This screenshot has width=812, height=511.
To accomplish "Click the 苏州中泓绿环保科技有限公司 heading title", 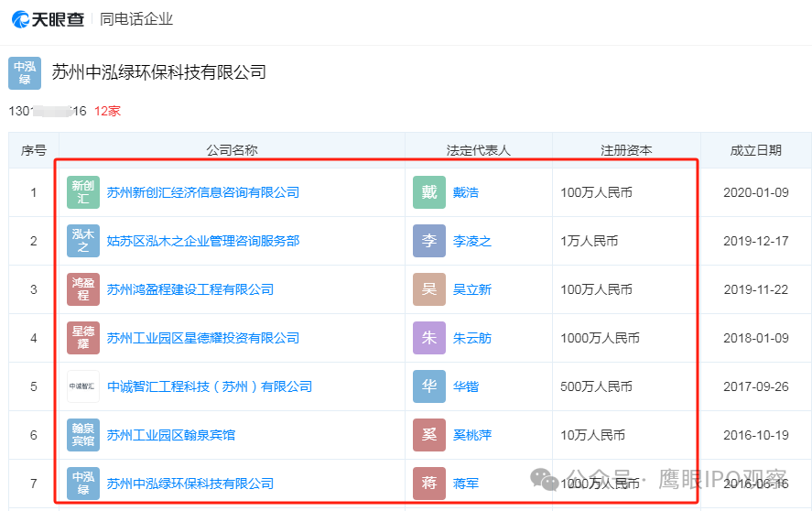I will 159,72.
